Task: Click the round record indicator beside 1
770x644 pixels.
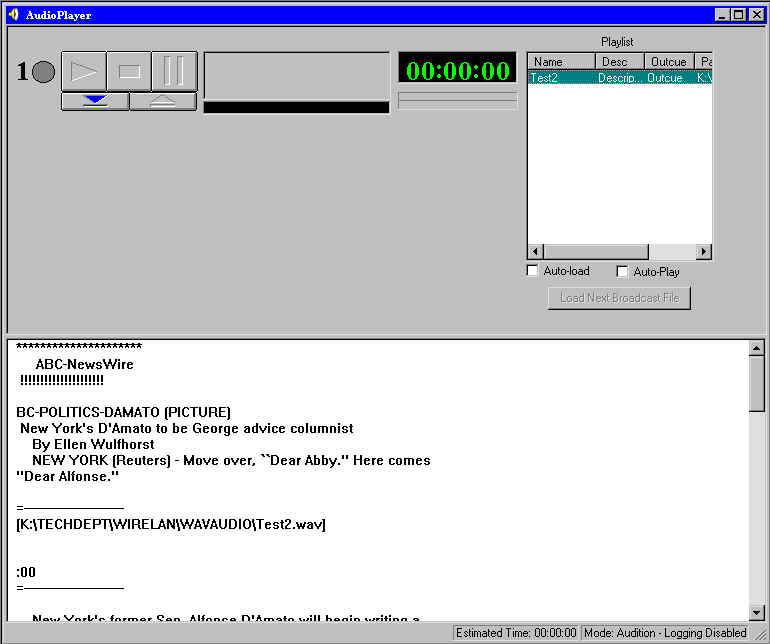Action: point(44,72)
